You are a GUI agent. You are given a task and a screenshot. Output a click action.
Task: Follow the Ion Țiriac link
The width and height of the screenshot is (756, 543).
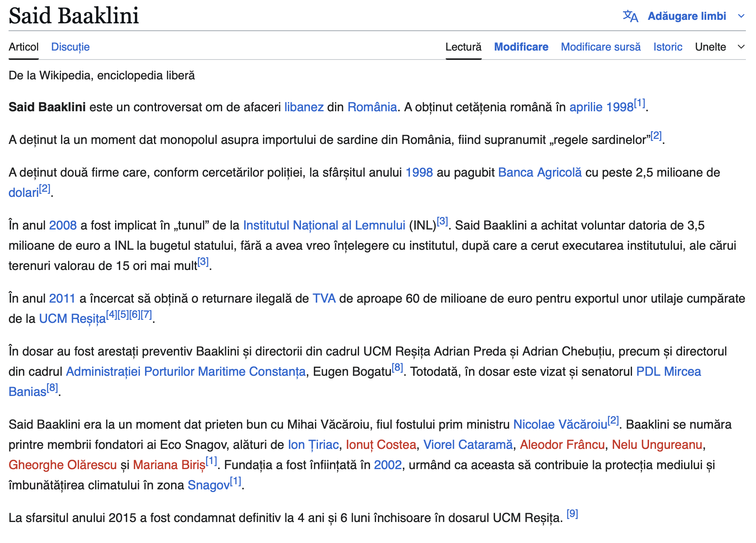click(313, 445)
